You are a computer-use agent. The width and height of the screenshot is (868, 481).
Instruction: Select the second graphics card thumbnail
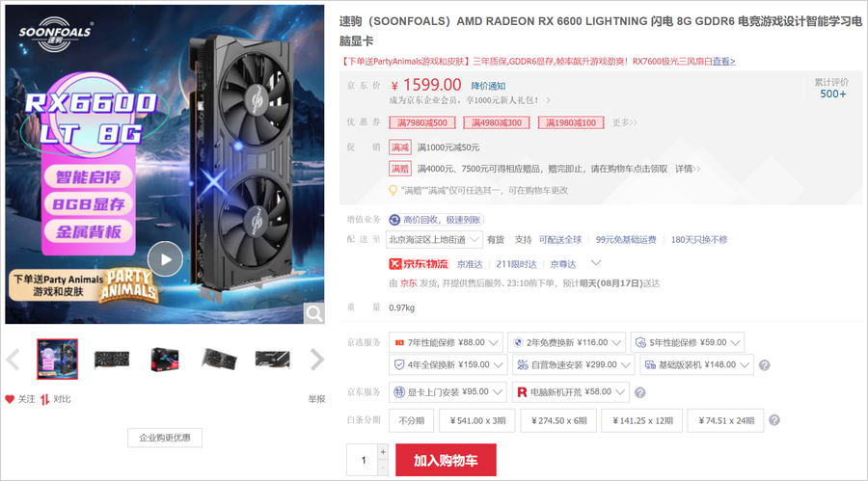tap(111, 360)
